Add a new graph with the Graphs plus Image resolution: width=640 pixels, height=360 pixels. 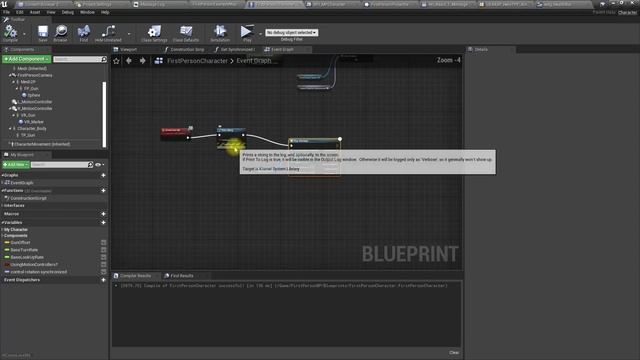pyautogui.click(x=103, y=175)
